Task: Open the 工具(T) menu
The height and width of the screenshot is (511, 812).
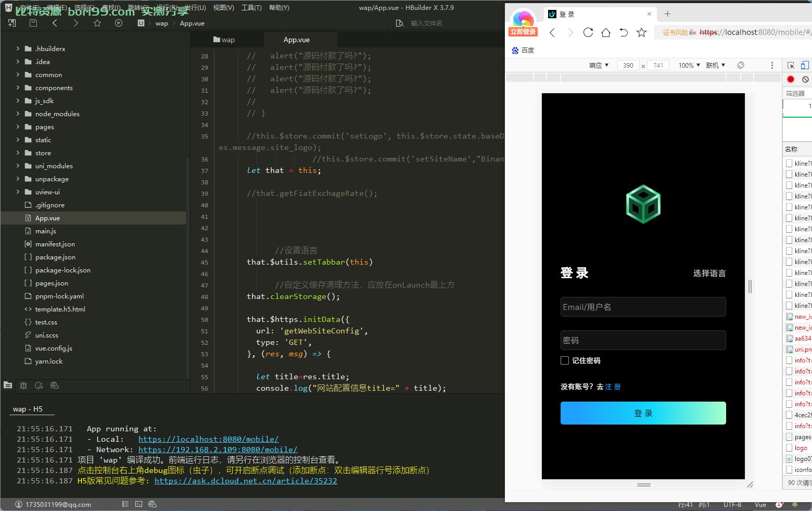Action: tap(251, 8)
